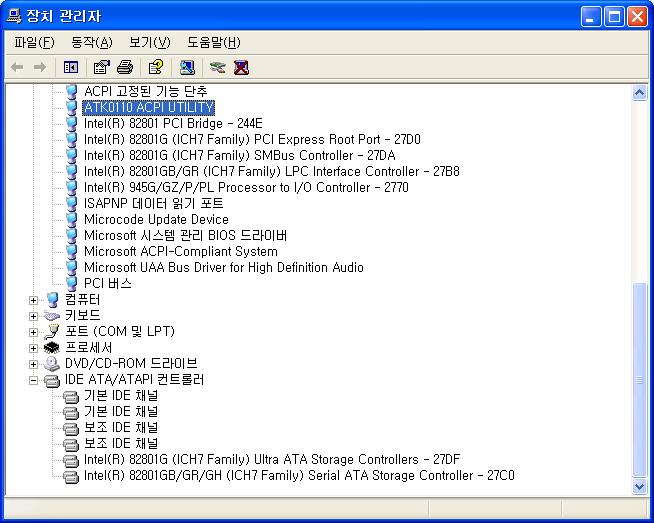Image resolution: width=654 pixels, height=523 pixels.
Task: Select the second 보조 IDE 채널 entry
Action: 121,443
